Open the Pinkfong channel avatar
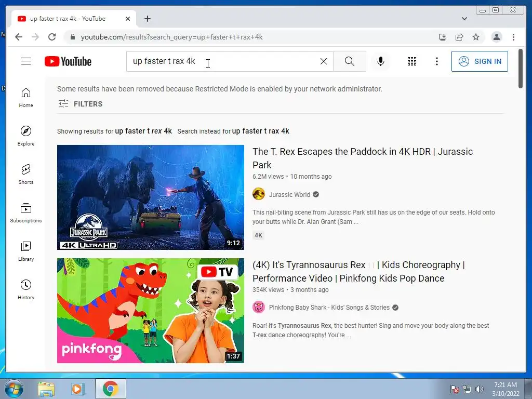 (259, 308)
